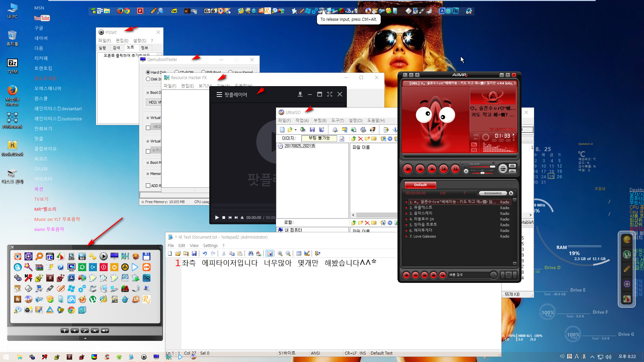Viewport: 644px width, 362px height.
Task: Click plus add button under launcher
Action: pos(74,331)
